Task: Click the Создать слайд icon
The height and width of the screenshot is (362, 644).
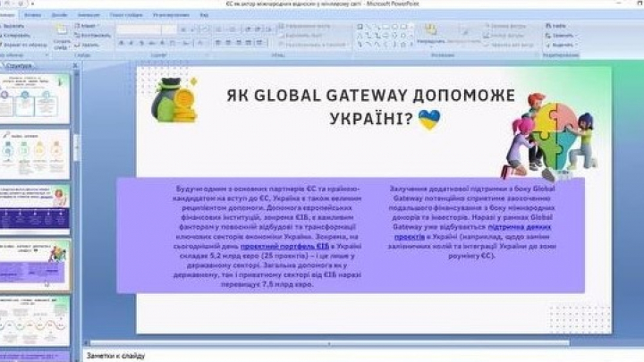Action: pyautogui.click(x=62, y=37)
